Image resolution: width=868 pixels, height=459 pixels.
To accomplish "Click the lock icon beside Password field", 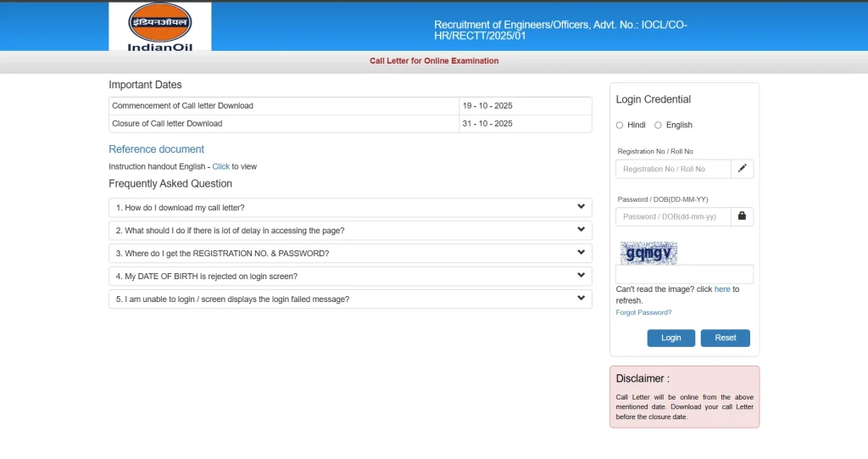I will 742,216.
